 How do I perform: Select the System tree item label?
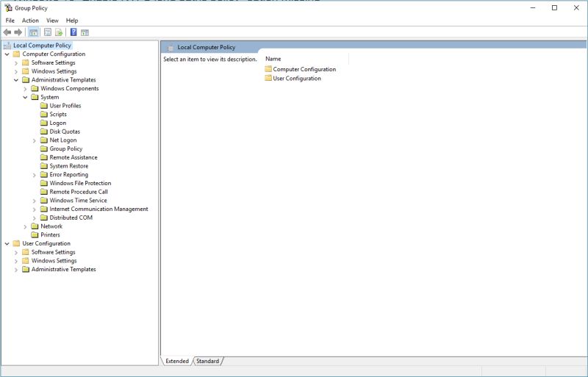[x=50, y=97]
